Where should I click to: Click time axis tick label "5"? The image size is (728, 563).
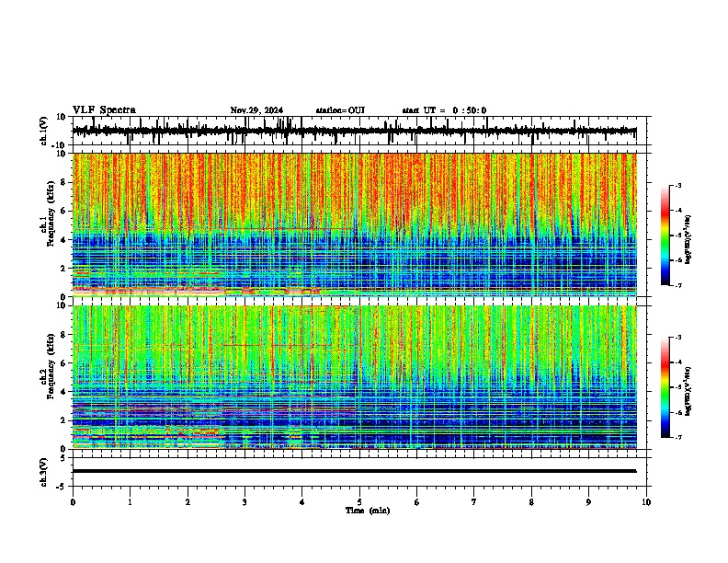(359, 502)
